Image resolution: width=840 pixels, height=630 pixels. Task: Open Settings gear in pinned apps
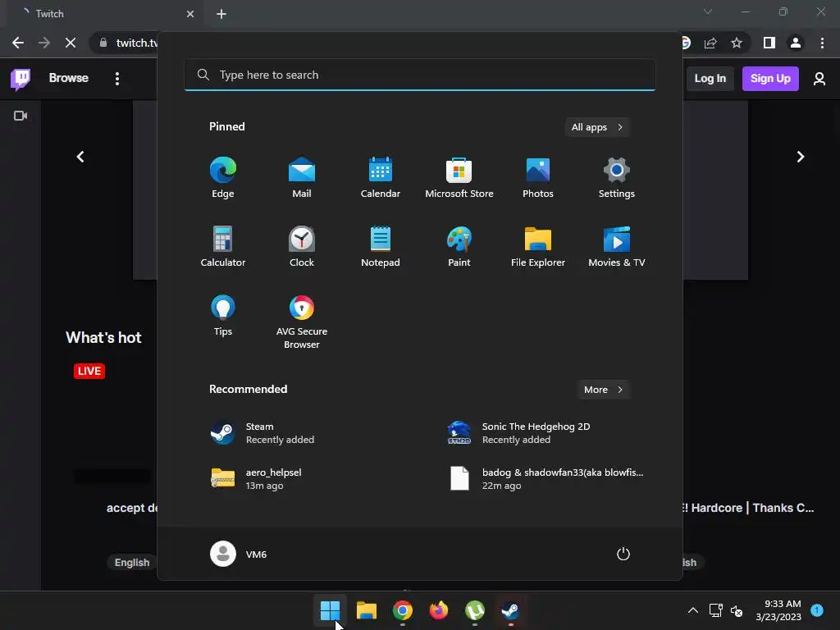(x=617, y=177)
